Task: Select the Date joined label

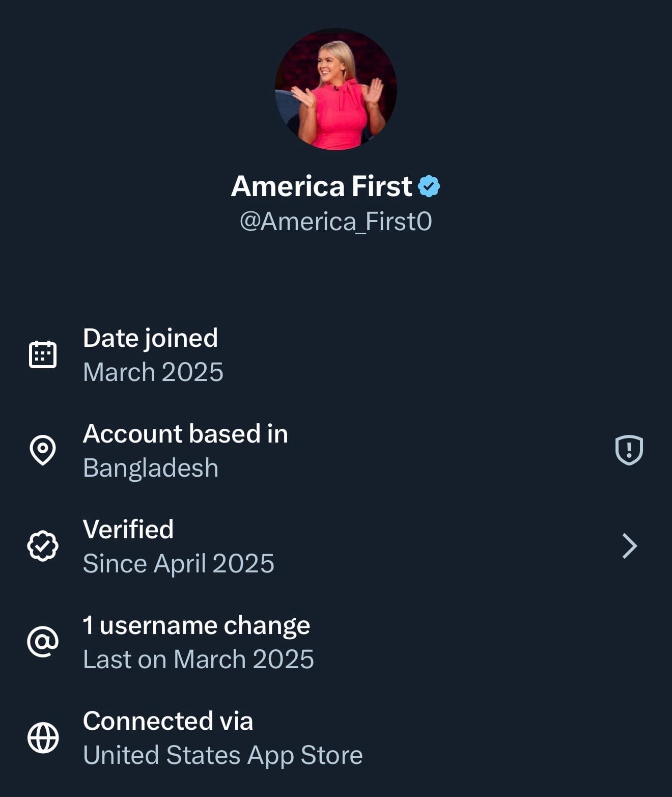Action: point(150,338)
